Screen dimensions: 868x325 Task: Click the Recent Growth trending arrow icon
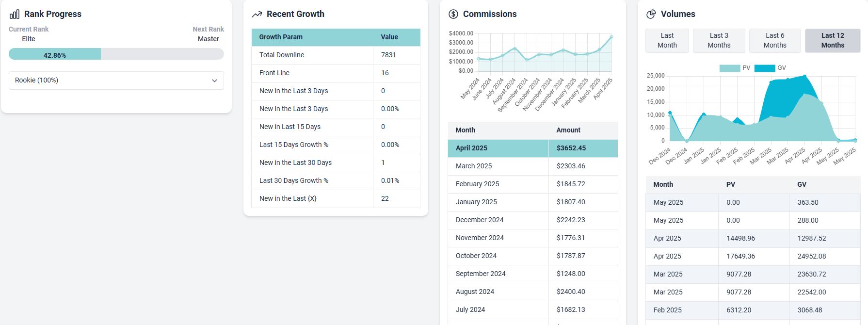[257, 15]
